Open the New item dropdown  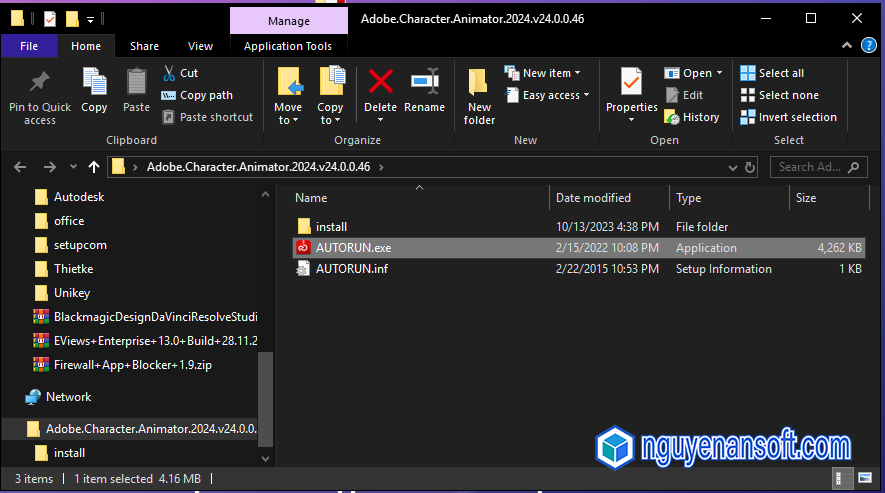pos(543,73)
